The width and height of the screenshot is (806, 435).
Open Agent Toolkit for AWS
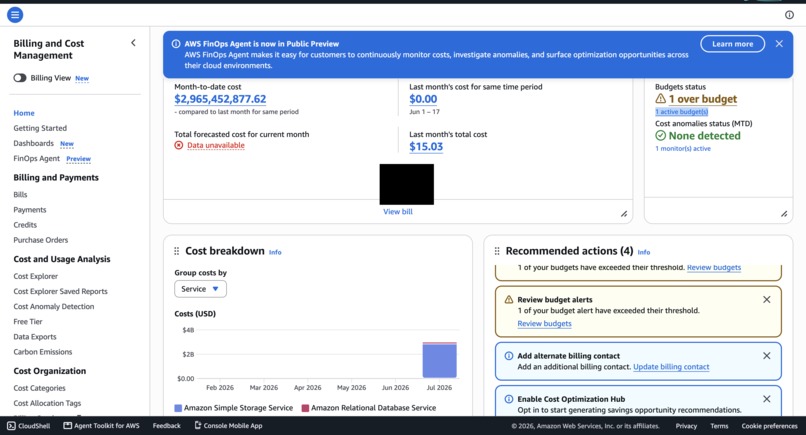point(101,426)
